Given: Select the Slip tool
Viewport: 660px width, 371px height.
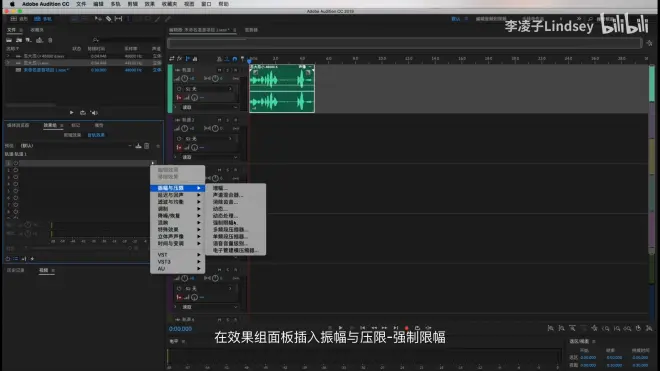Looking at the screenshot, I should (x=119, y=19).
